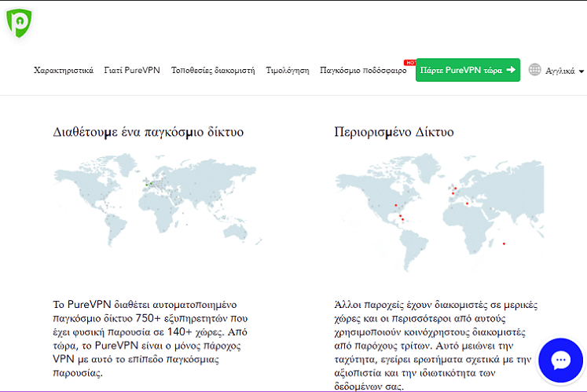Click the globe language icon

coord(534,70)
